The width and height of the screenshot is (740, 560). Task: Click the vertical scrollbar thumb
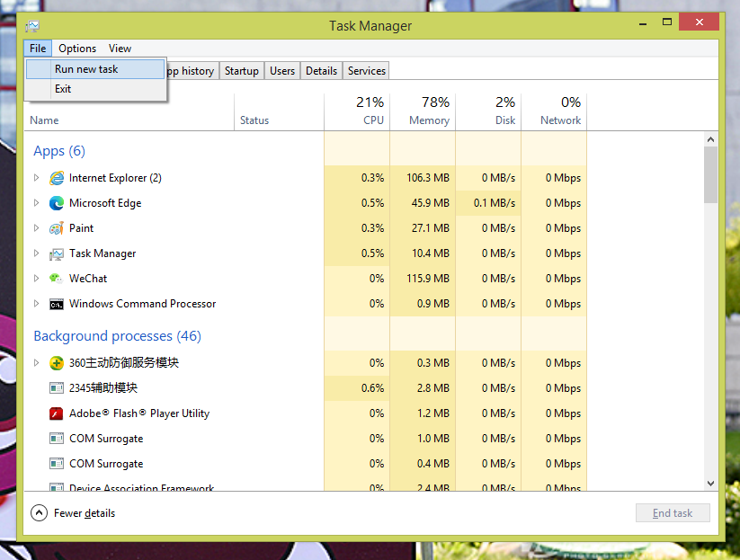pyautogui.click(x=710, y=174)
